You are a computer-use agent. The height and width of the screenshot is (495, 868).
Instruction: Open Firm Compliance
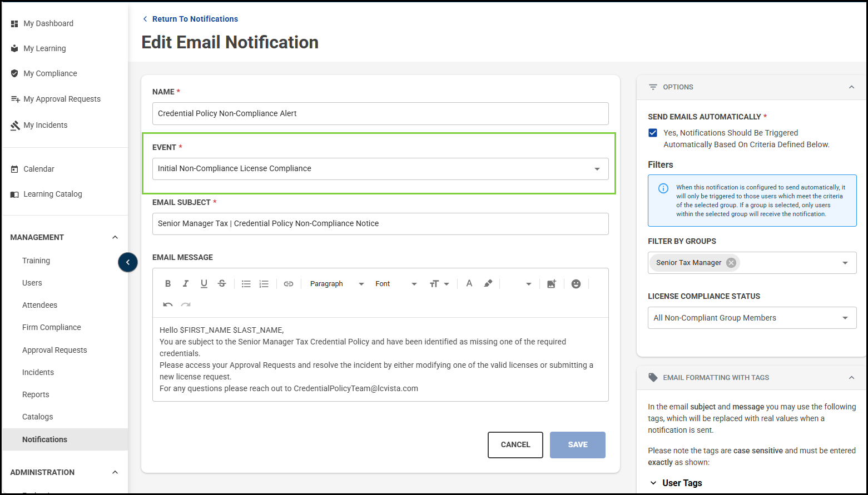pos(52,327)
